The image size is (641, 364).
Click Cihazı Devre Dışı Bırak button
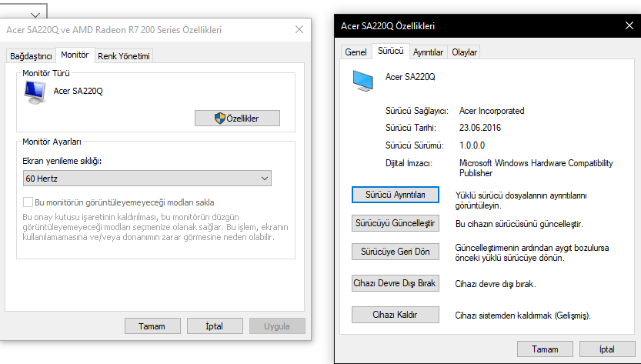click(396, 283)
